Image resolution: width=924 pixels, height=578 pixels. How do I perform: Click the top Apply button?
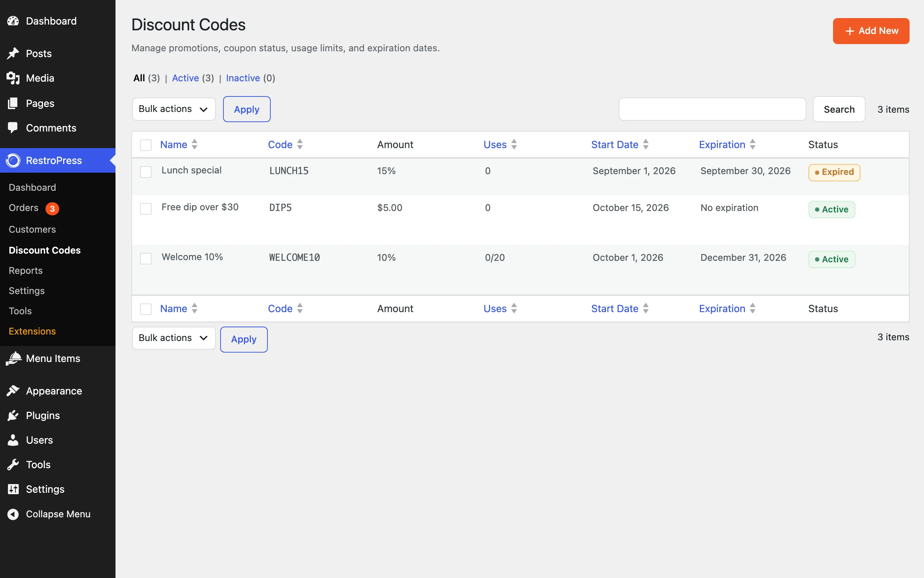[247, 109]
